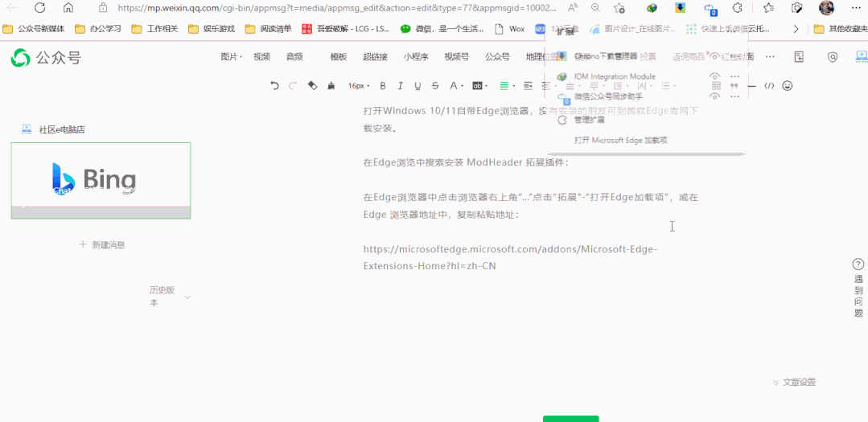Undo the last edit in the editor
This screenshot has height=422, width=868.
[274, 86]
